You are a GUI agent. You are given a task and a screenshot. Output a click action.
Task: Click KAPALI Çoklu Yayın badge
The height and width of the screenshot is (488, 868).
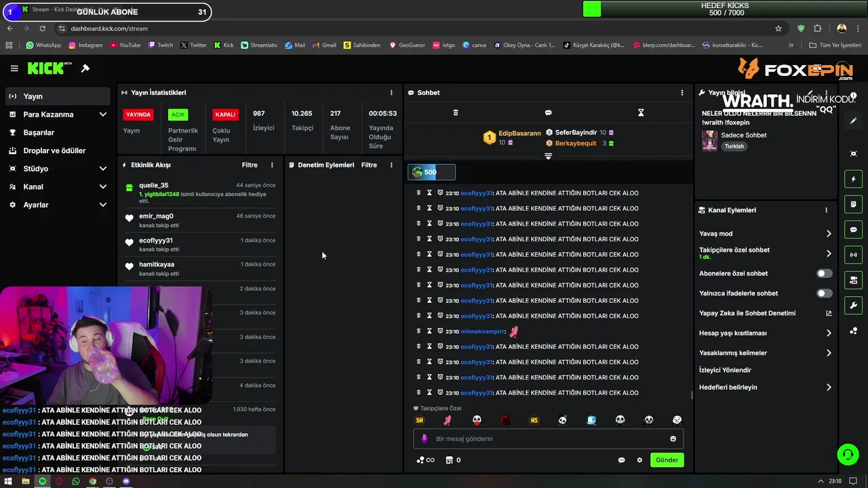(225, 115)
